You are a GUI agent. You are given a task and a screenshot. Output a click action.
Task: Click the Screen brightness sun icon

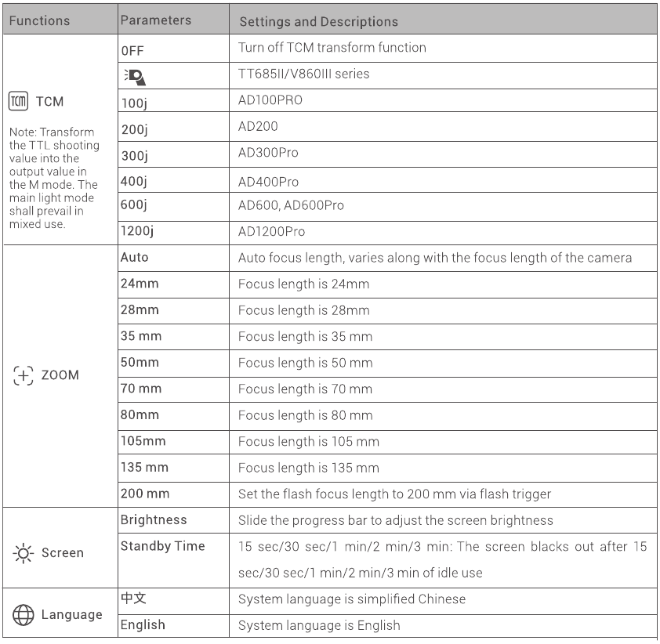[x=24, y=552]
